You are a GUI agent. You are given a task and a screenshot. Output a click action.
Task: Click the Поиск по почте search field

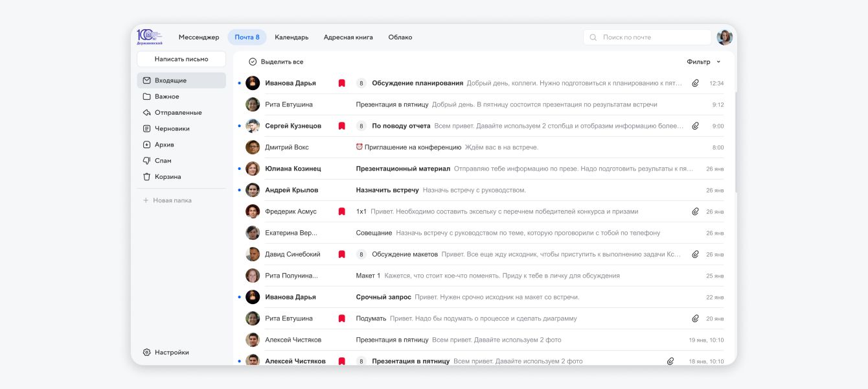pos(648,38)
